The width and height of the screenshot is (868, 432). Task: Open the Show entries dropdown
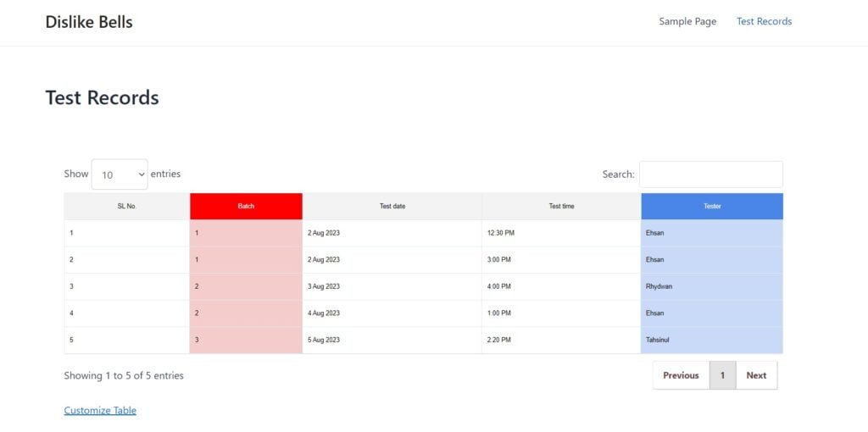point(120,174)
